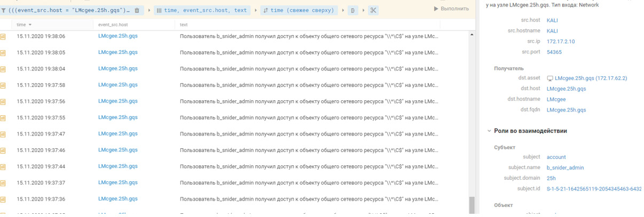The image size is (644, 217).
Task: Open event icon for row 19:37:46
Action: coord(3,150)
